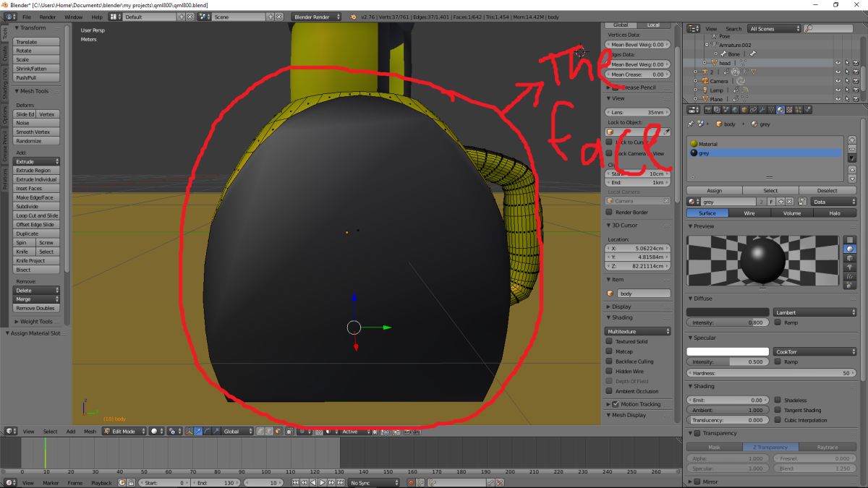The height and width of the screenshot is (488, 868).
Task: Open the Multitexture shading dropdown
Action: coord(638,331)
